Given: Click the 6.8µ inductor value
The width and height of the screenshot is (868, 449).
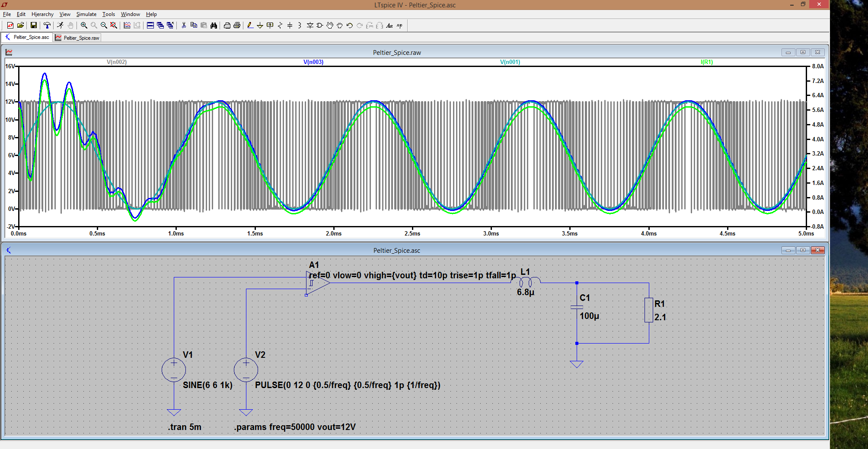Looking at the screenshot, I should (526, 293).
